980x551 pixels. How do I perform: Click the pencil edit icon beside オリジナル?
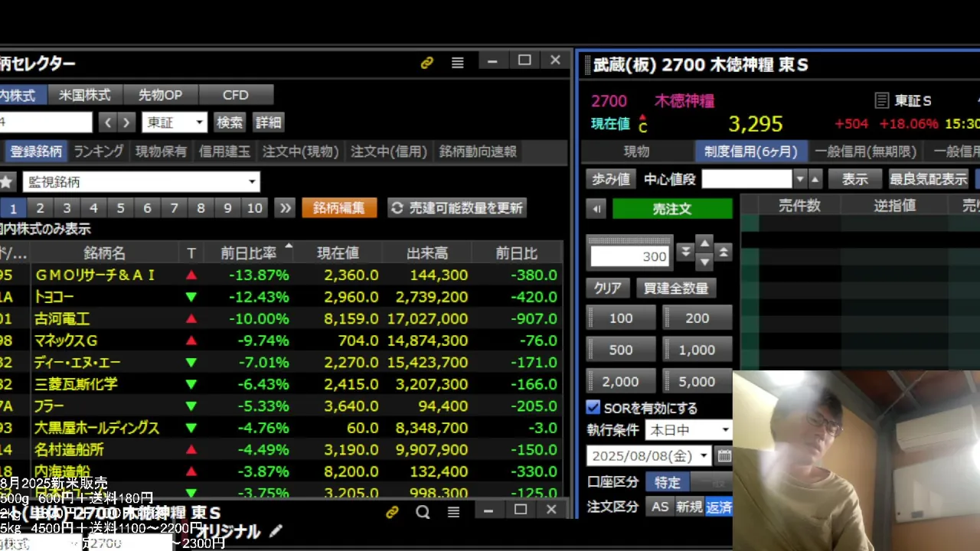tap(276, 530)
